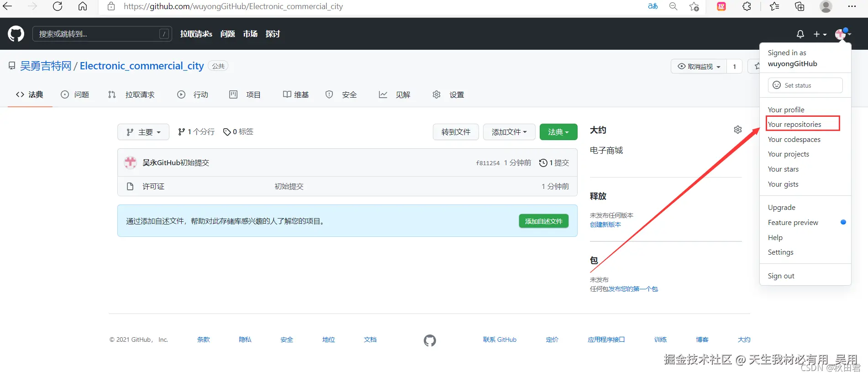Open zoom magnifier icon in address bar

pyautogui.click(x=673, y=6)
